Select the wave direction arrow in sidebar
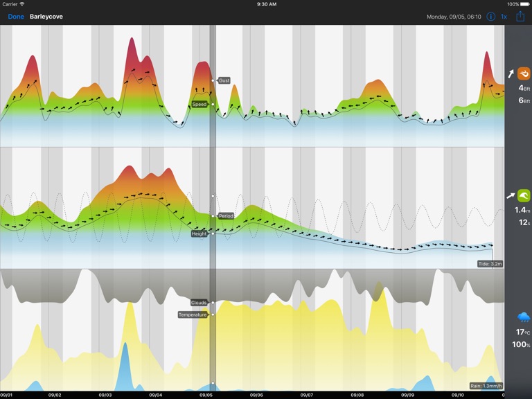Viewport: 532px width, 399px height. coord(511,196)
